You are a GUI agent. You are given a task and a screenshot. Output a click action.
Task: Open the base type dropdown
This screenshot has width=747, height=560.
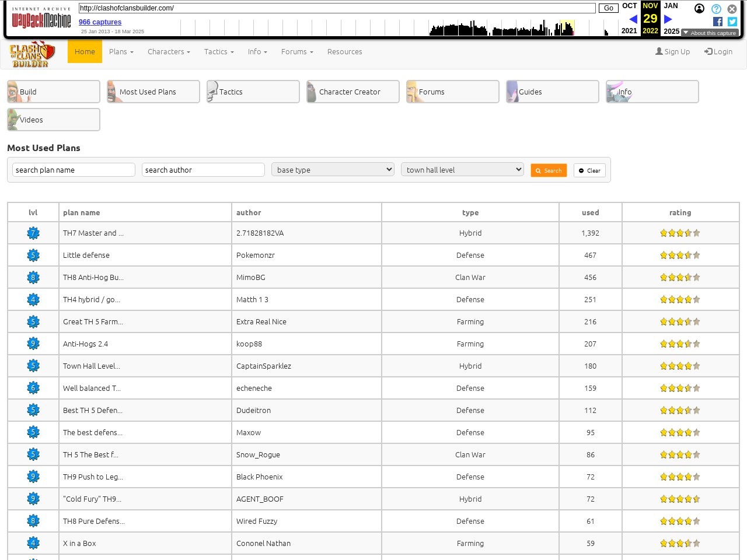click(x=333, y=170)
